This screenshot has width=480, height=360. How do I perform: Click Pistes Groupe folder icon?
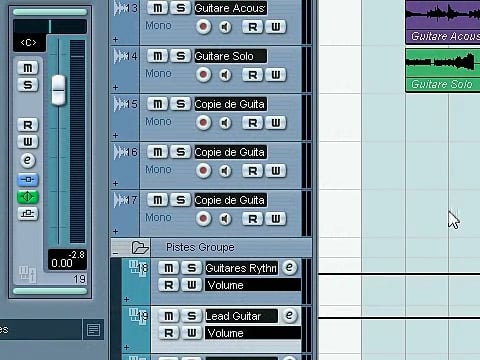(140, 248)
